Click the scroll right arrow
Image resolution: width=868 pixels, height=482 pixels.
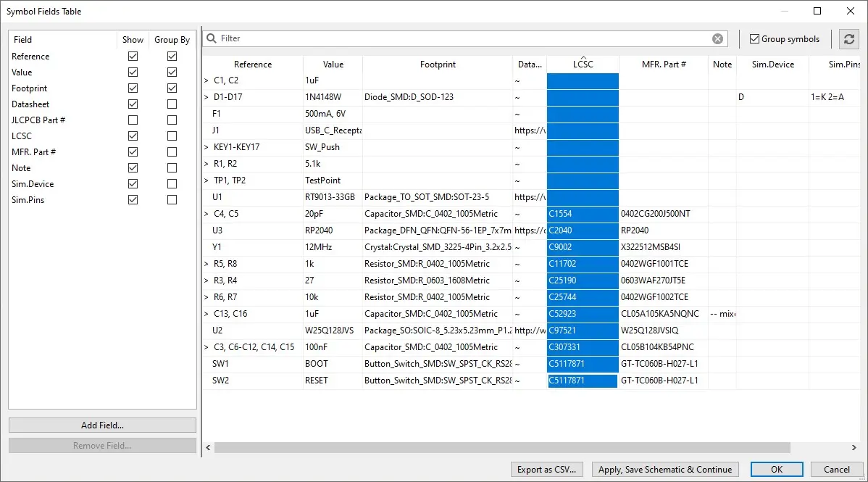tap(854, 447)
